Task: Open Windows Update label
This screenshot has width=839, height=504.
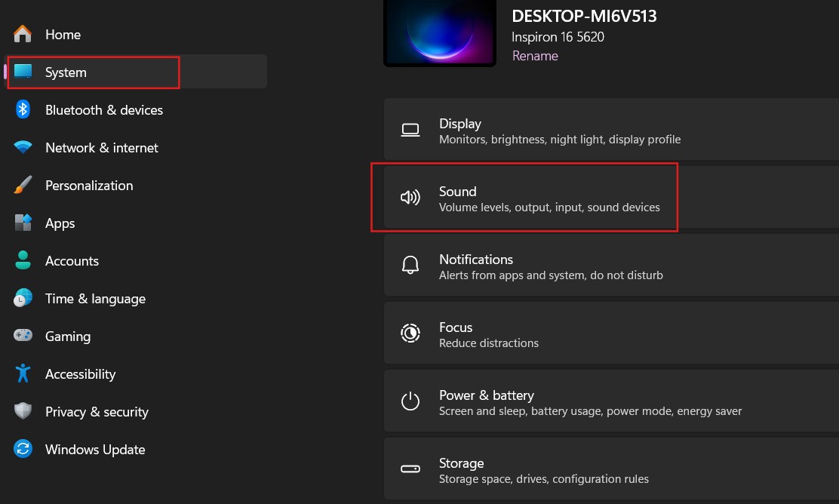Action: [95, 450]
